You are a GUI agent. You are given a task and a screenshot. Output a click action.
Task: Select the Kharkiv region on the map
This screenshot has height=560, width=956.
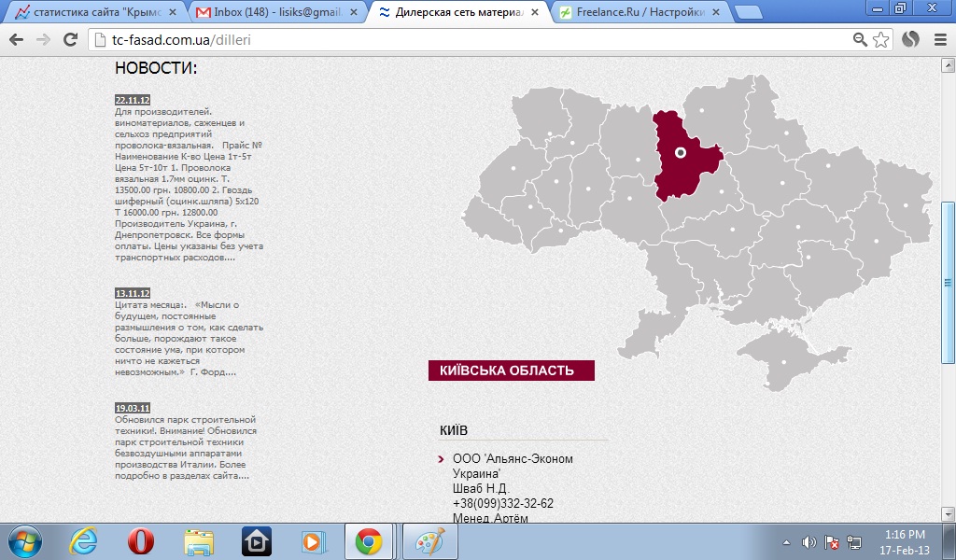pos(829,166)
